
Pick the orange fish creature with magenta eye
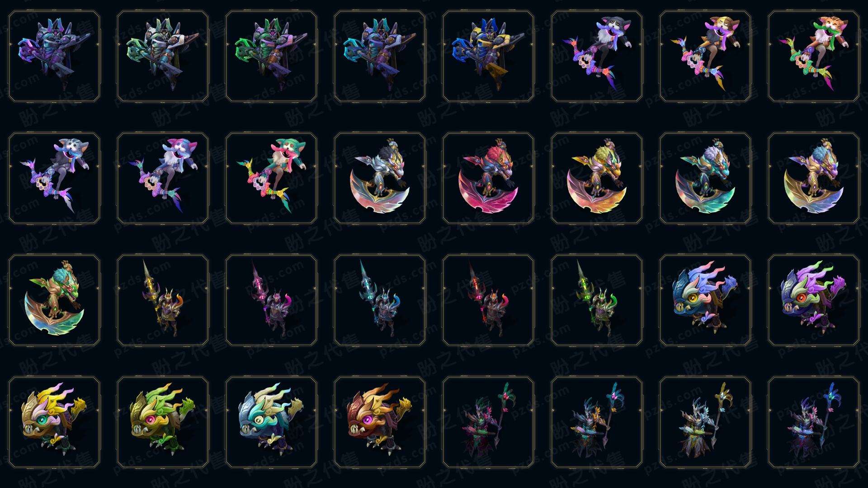pyautogui.click(x=380, y=422)
